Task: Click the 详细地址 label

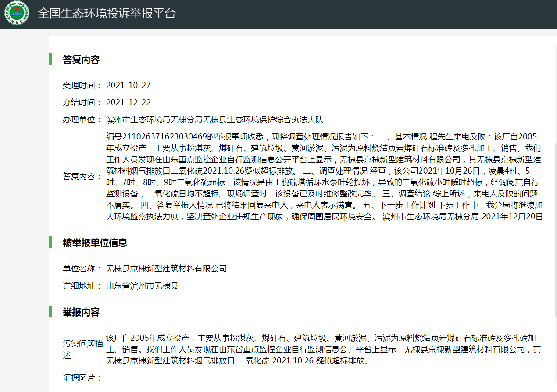Action: [82, 286]
